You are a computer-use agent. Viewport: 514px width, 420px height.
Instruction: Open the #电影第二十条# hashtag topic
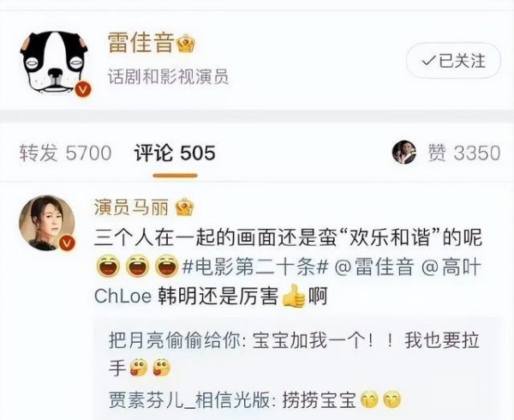point(255,267)
